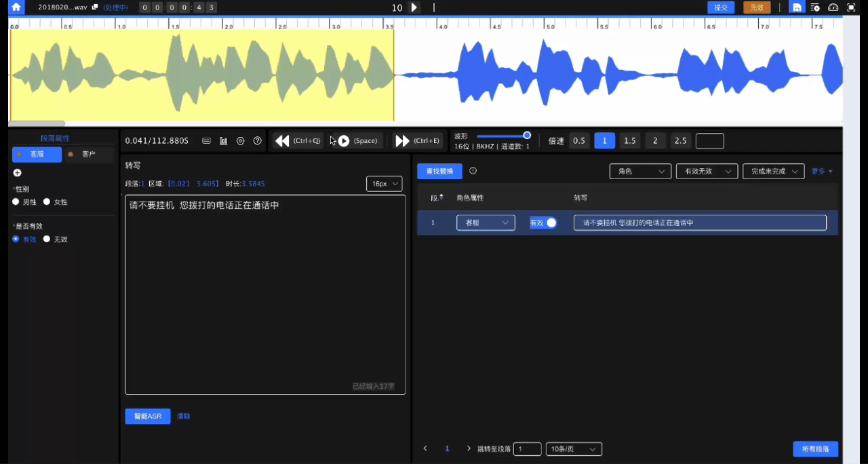Adjust the 波形 waveform zoom slider
Viewport: 868px width, 464px height.
[527, 136]
